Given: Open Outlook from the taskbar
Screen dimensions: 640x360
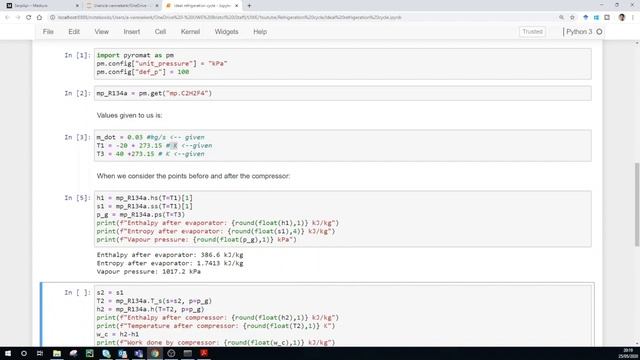Looking at the screenshot, I should click(122, 353).
